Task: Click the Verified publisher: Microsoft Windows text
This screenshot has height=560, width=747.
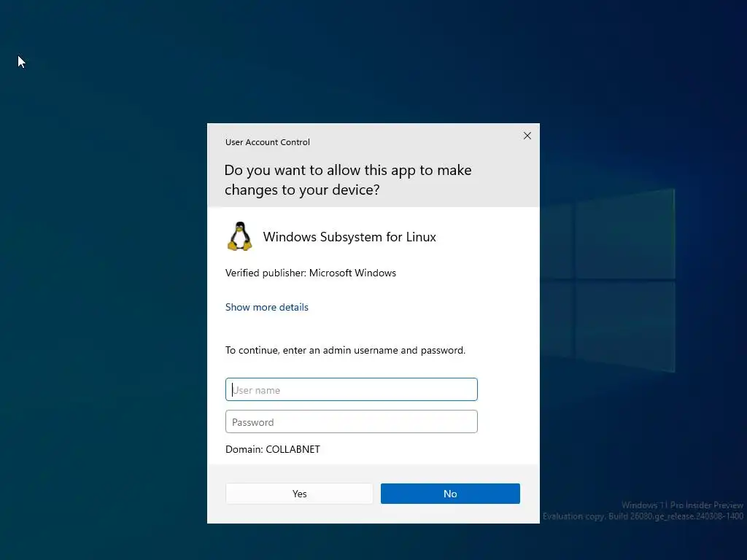Action: (x=311, y=273)
